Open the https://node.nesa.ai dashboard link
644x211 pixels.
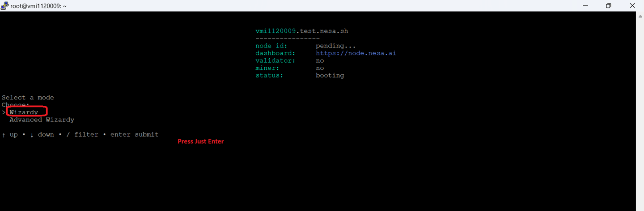[x=356, y=53]
